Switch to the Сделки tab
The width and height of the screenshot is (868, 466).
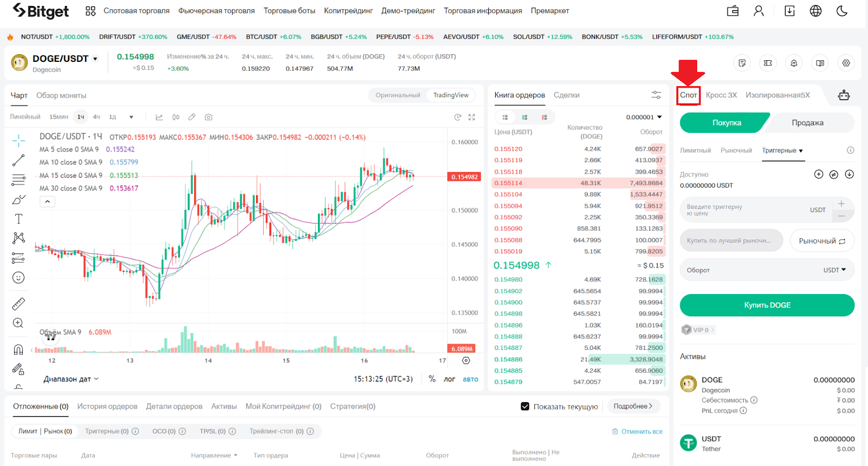tap(566, 95)
